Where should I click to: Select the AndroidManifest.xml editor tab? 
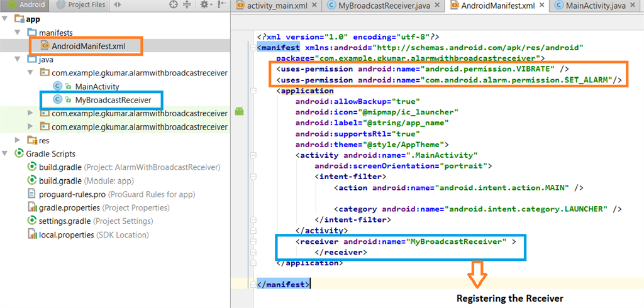tap(498, 6)
